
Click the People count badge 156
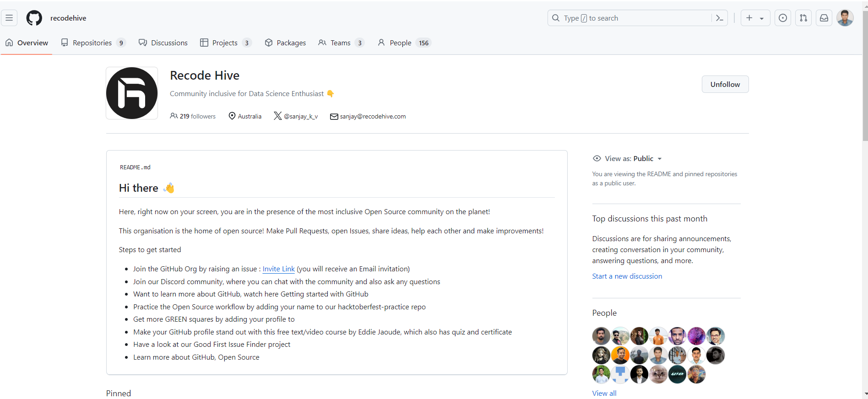424,43
